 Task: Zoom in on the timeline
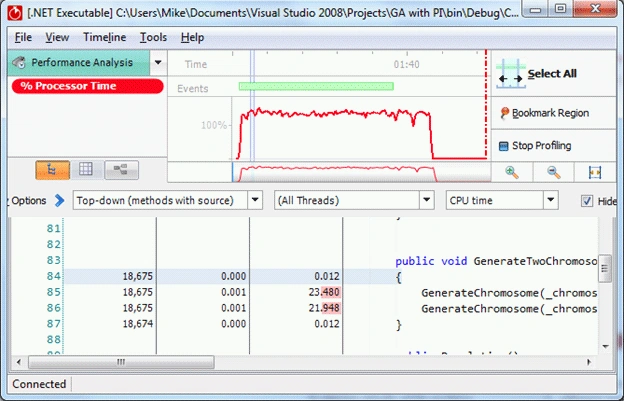click(512, 172)
